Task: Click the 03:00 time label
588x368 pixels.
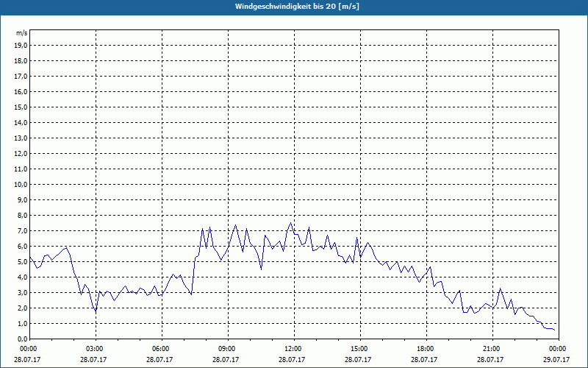Action: point(96,349)
